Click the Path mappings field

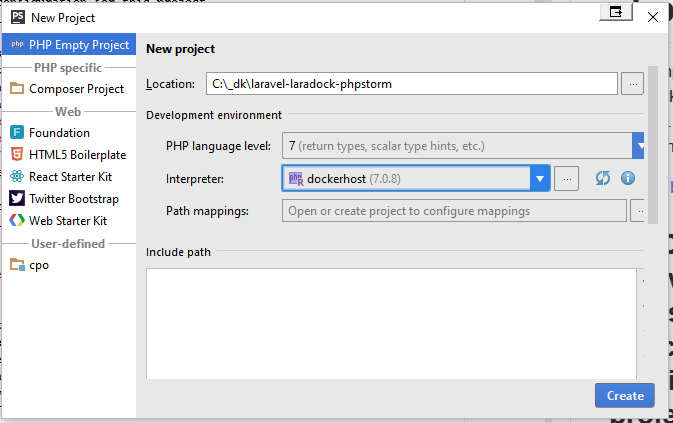[x=454, y=211]
